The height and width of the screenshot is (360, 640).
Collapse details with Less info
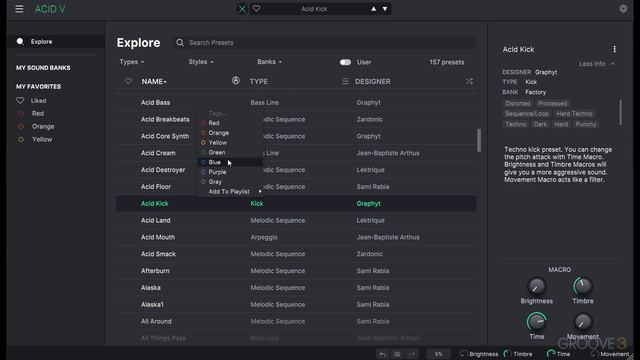[x=597, y=64]
